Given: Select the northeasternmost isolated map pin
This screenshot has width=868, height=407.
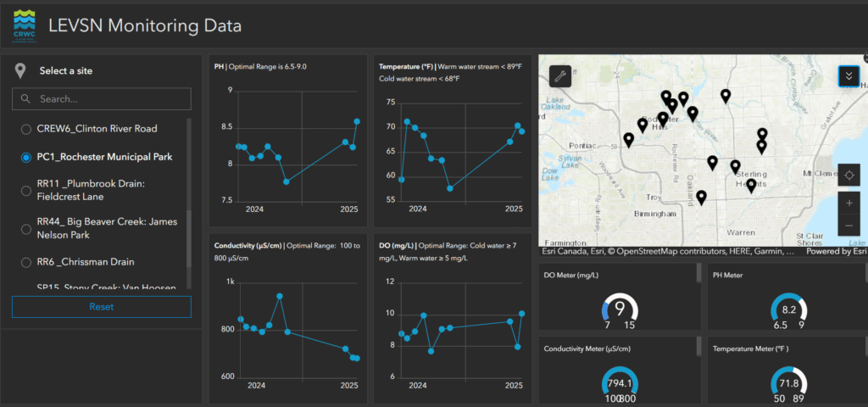Looking at the screenshot, I should (x=726, y=96).
